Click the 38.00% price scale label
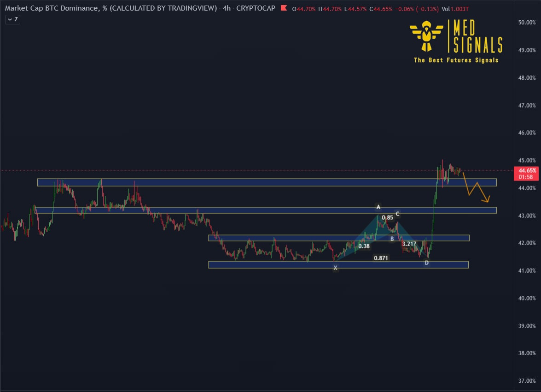 527,353
